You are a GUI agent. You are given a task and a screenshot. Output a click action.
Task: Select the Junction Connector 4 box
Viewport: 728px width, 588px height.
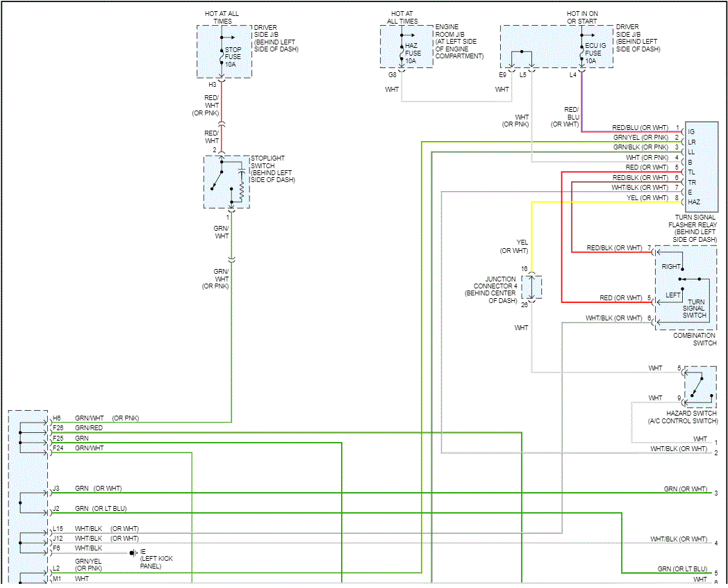coord(531,288)
